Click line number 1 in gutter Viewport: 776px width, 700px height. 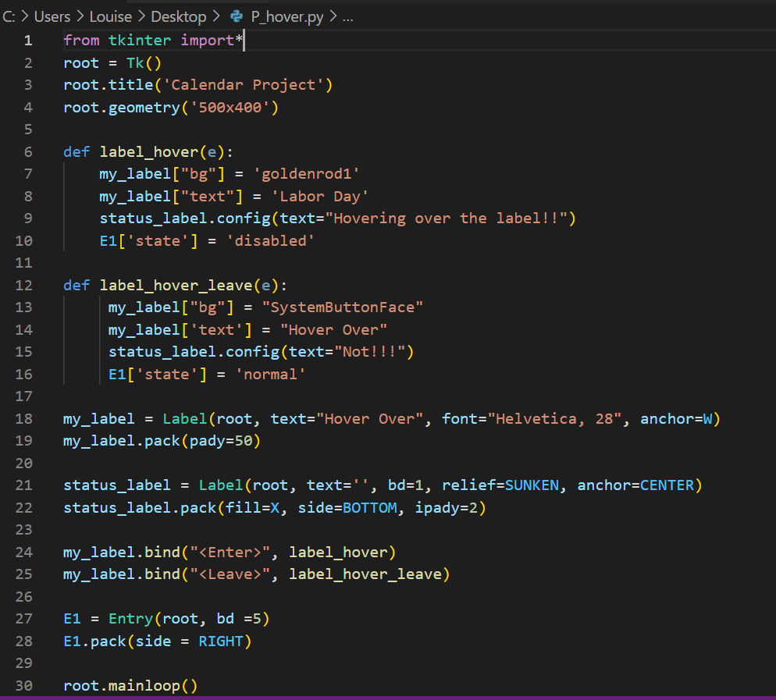point(28,40)
